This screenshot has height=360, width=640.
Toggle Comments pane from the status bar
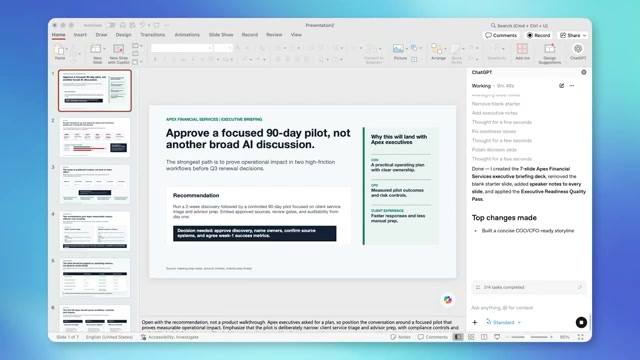(433, 337)
